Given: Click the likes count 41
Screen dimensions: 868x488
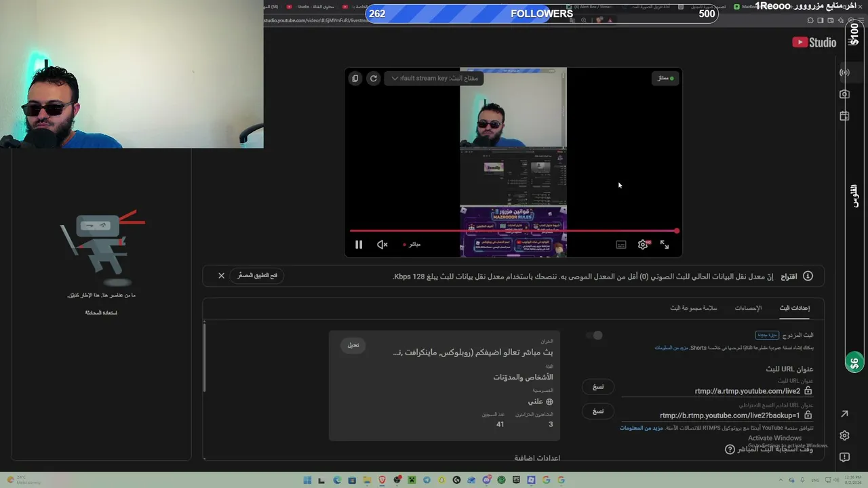Looking at the screenshot, I should [500, 424].
